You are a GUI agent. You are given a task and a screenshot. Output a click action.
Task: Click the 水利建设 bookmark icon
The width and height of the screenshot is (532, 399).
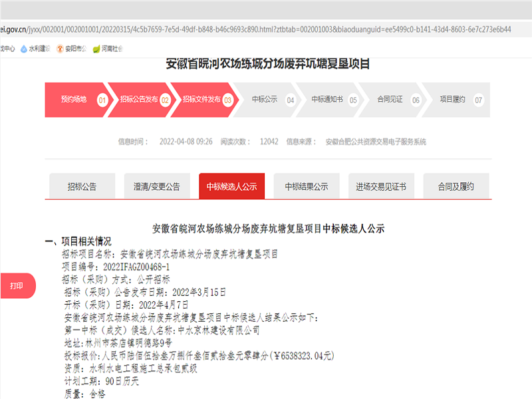point(25,49)
